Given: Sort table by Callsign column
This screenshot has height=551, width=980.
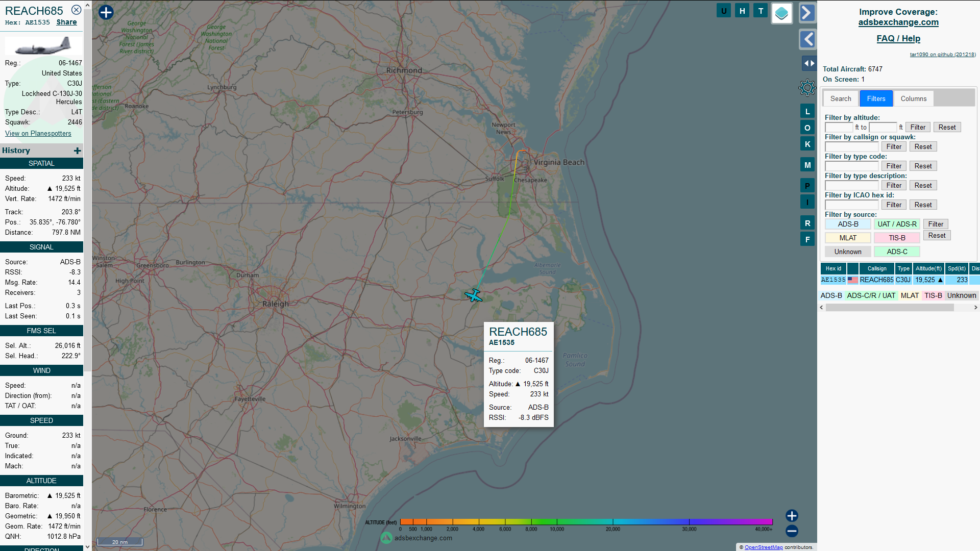Looking at the screenshot, I should tap(877, 269).
